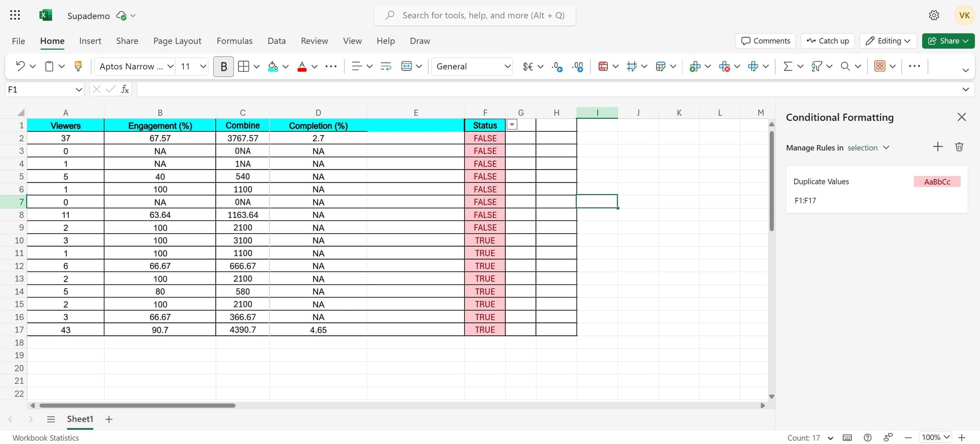Click the Increase Decimal icon
Viewport: 980px width, 444px height.
tap(578, 66)
